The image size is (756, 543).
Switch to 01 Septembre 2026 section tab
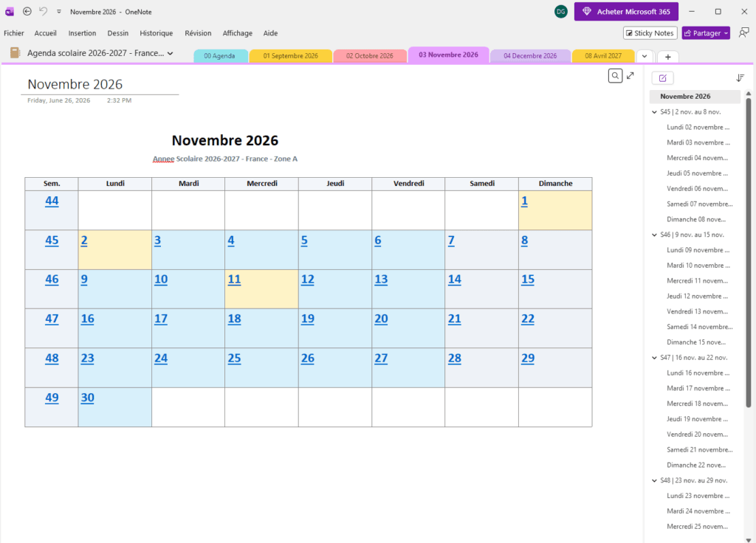(x=290, y=56)
